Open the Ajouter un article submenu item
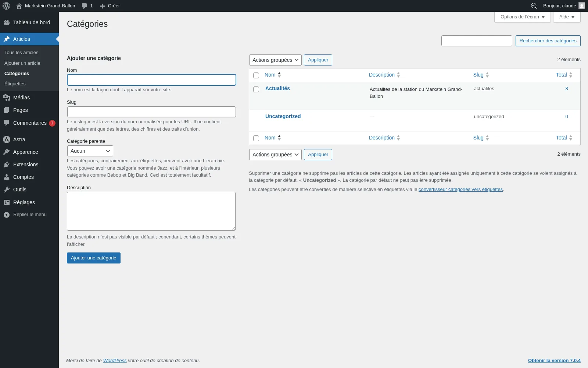The height and width of the screenshot is (368, 588). [x=22, y=63]
